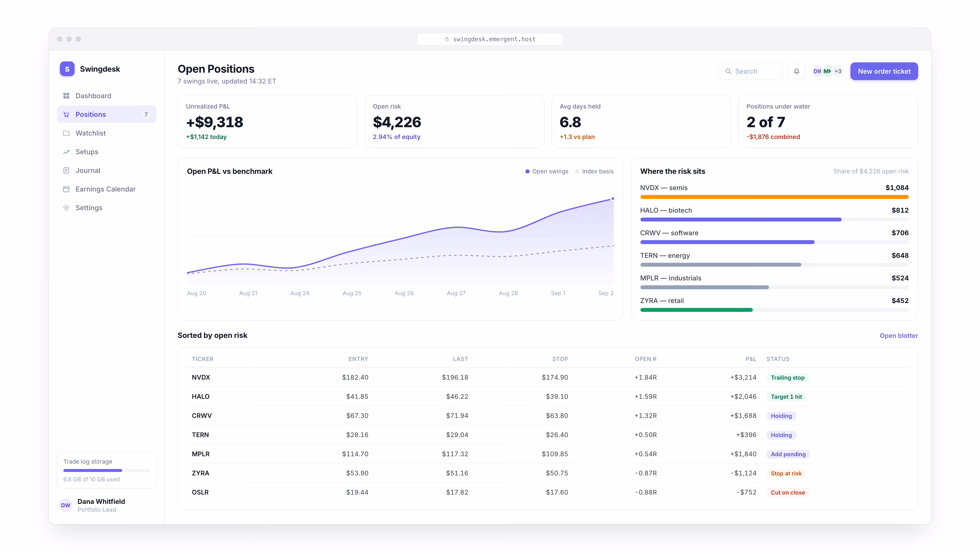Click the Swingdesk logo icon
The width and height of the screenshot is (980, 552).
click(67, 69)
